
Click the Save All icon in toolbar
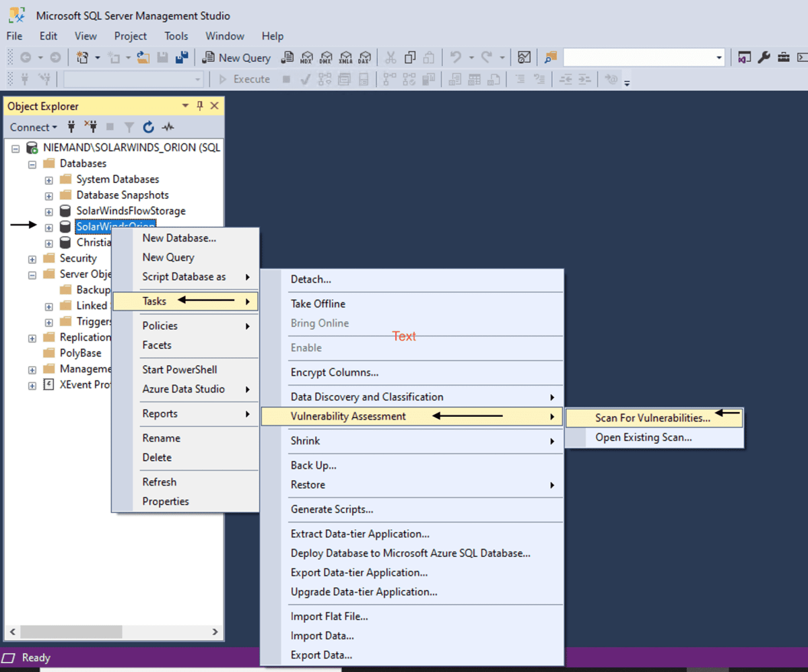click(181, 58)
